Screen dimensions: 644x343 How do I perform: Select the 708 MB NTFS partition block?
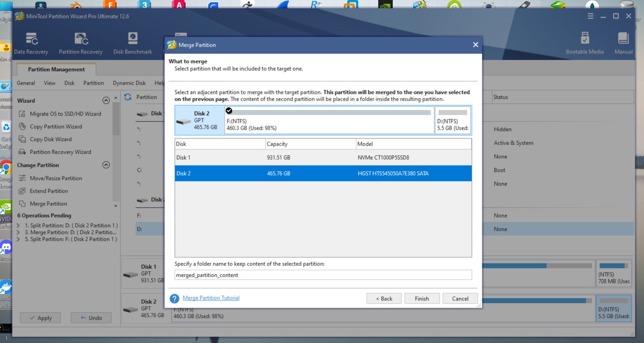(x=614, y=274)
